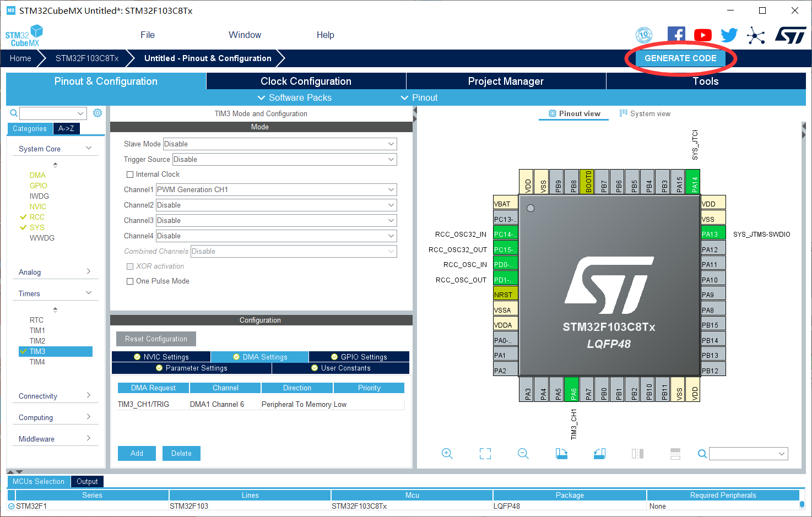
Task: Click the vertical flip pinout icon
Action: pyautogui.click(x=675, y=454)
